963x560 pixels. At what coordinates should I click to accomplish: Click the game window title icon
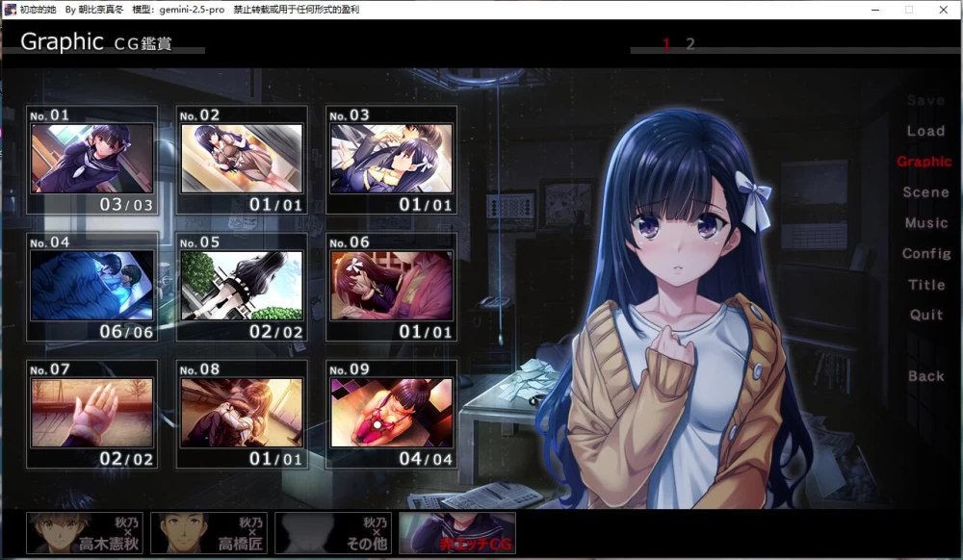tap(10, 10)
